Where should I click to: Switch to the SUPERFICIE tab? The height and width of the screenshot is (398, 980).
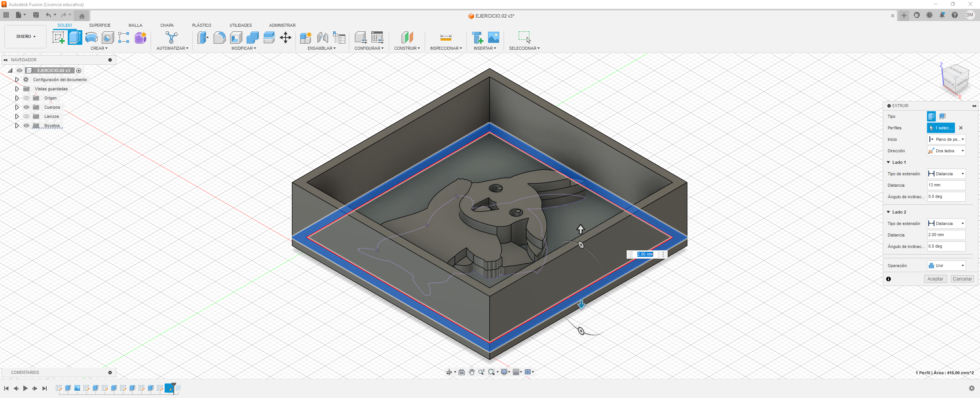[x=100, y=25]
